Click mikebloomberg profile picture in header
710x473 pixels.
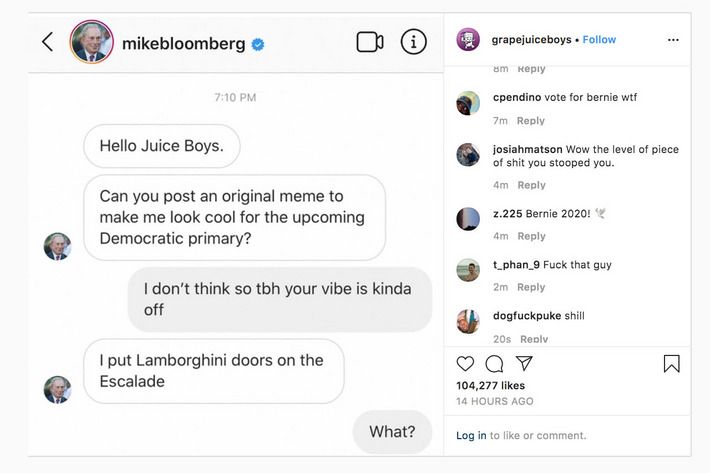coord(91,42)
